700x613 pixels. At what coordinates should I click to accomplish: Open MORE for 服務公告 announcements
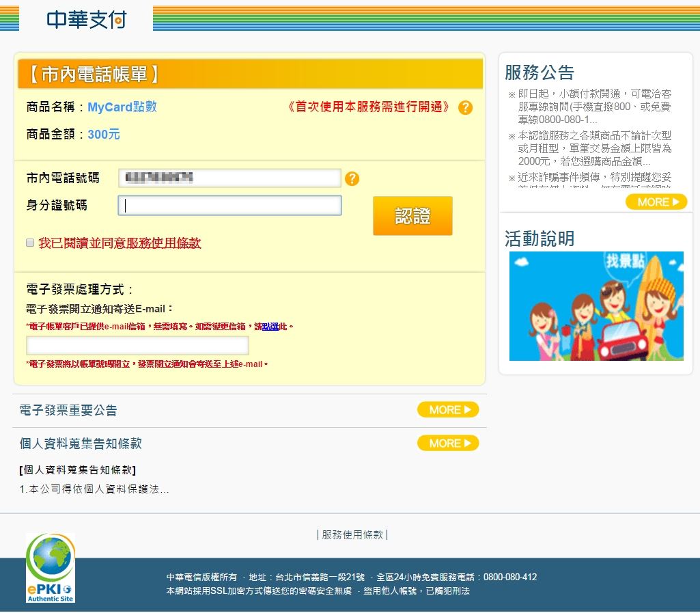656,202
